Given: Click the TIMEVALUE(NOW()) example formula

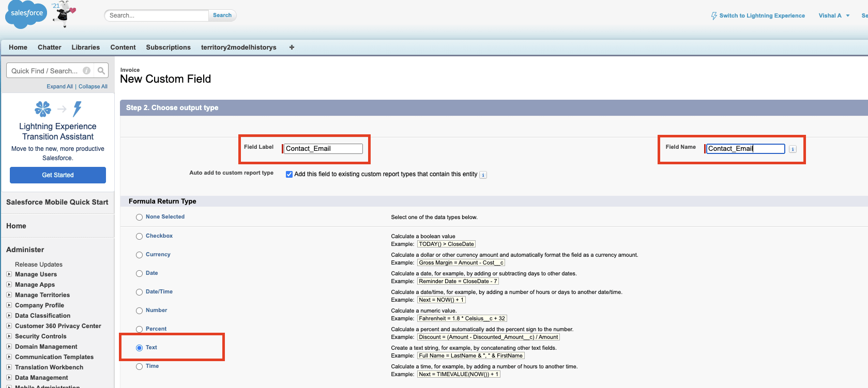Looking at the screenshot, I should pos(459,375).
